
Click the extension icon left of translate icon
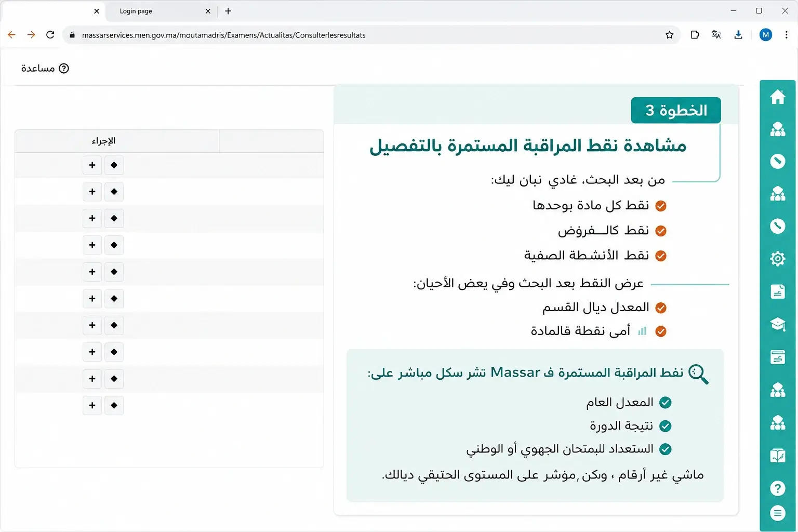695,35
